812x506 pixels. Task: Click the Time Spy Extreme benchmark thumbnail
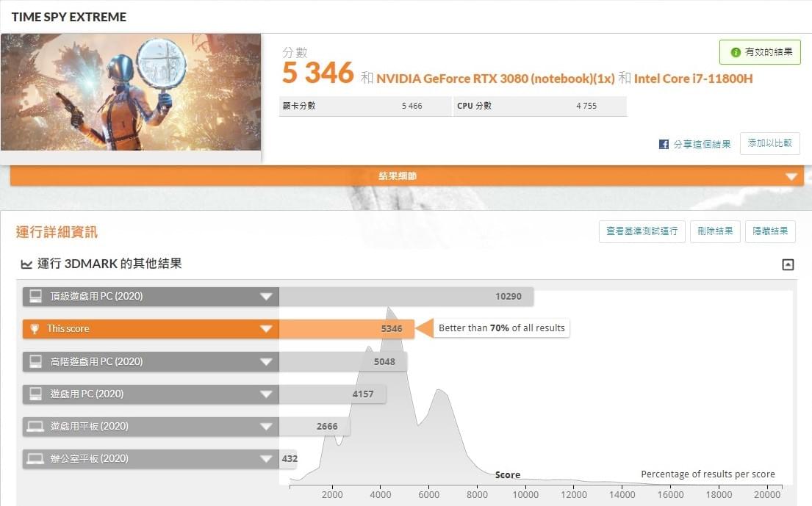tap(131, 92)
